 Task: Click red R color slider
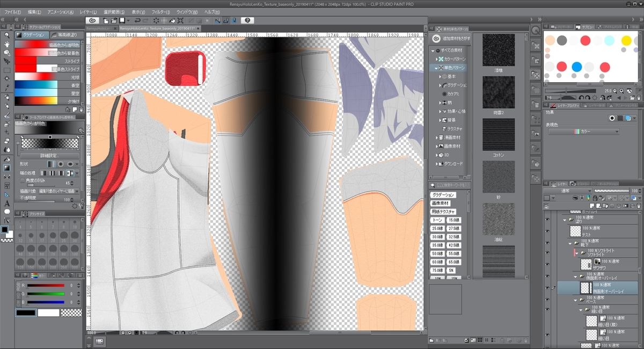coord(46,286)
